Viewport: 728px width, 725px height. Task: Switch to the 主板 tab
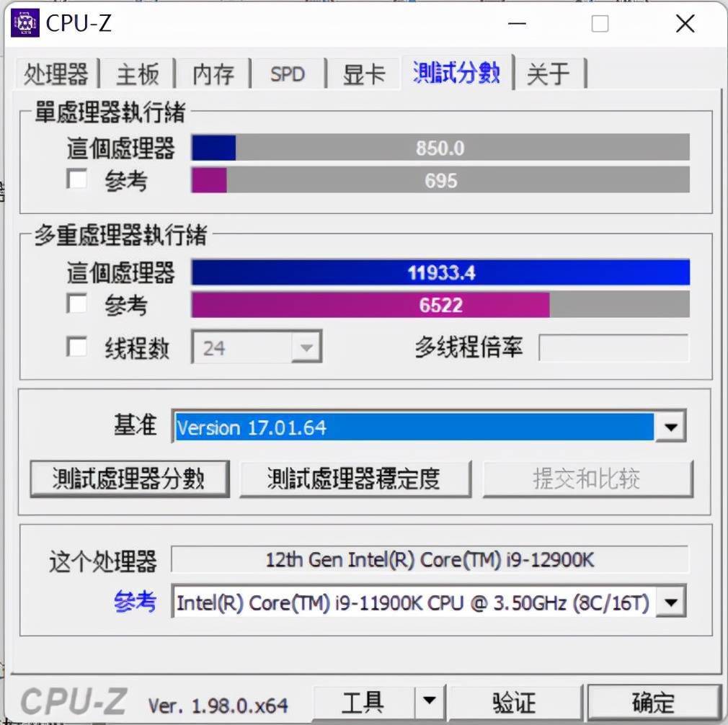(138, 74)
